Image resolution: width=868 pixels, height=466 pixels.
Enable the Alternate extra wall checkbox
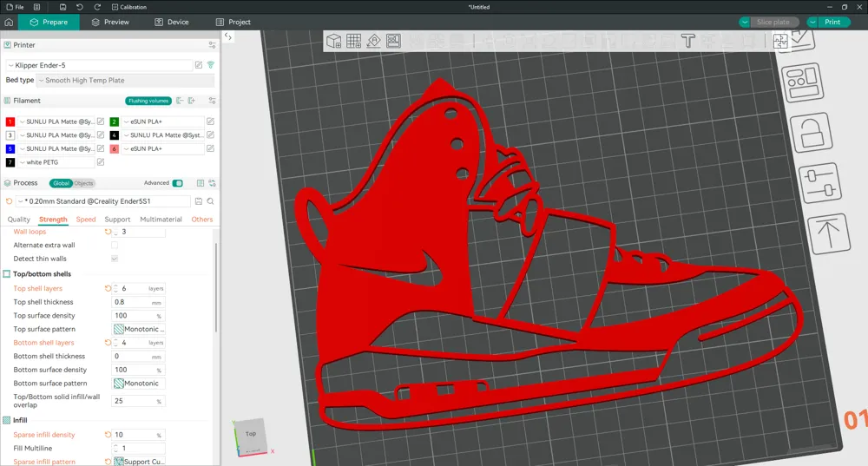[x=115, y=246]
